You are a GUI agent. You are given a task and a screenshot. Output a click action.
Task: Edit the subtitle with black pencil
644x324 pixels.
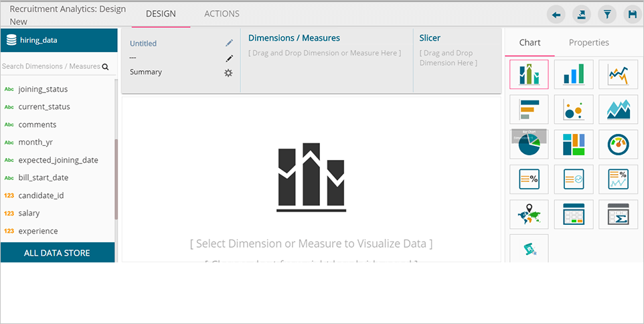(x=229, y=58)
